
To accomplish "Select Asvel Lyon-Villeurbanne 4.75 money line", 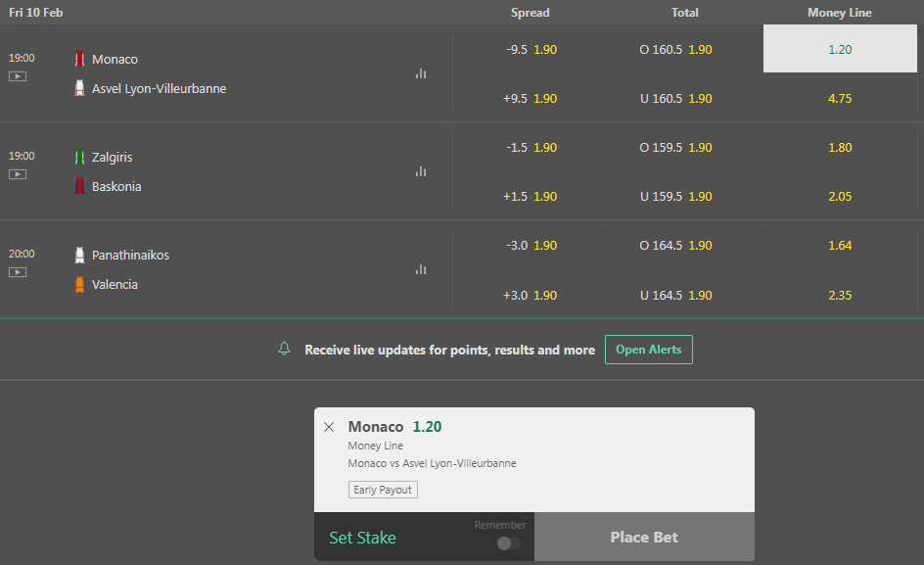I will pos(840,99).
